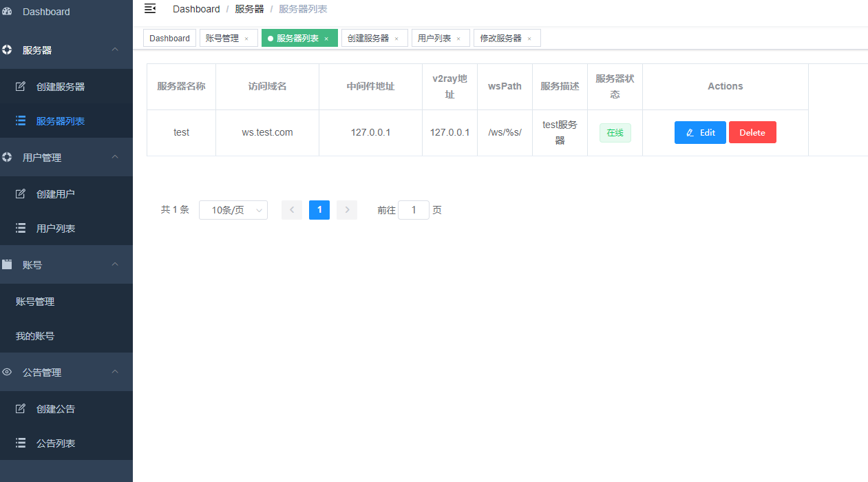Delete the test server row
868x482 pixels.
(752, 132)
